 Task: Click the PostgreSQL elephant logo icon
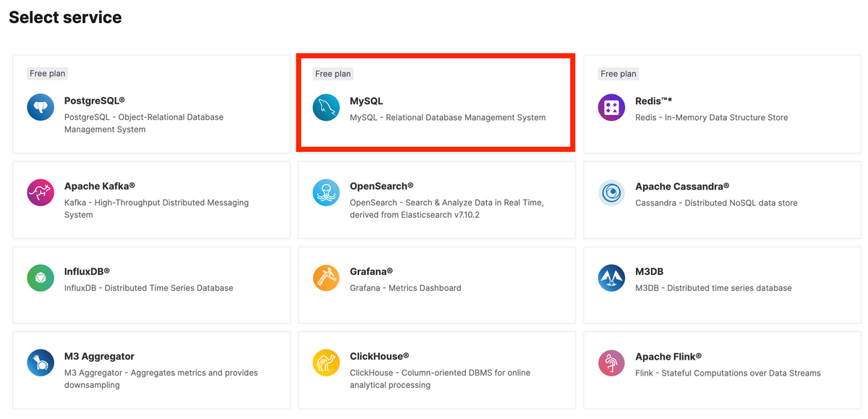point(40,107)
